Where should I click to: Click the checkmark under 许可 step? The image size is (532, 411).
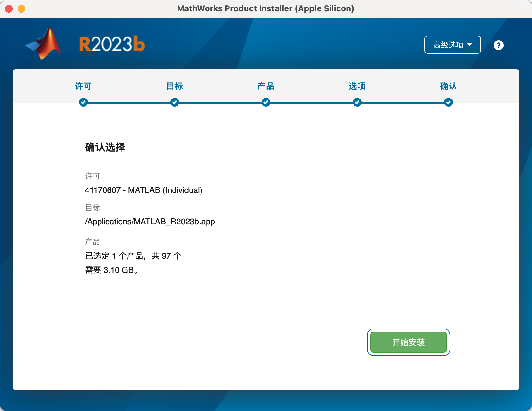pos(83,102)
